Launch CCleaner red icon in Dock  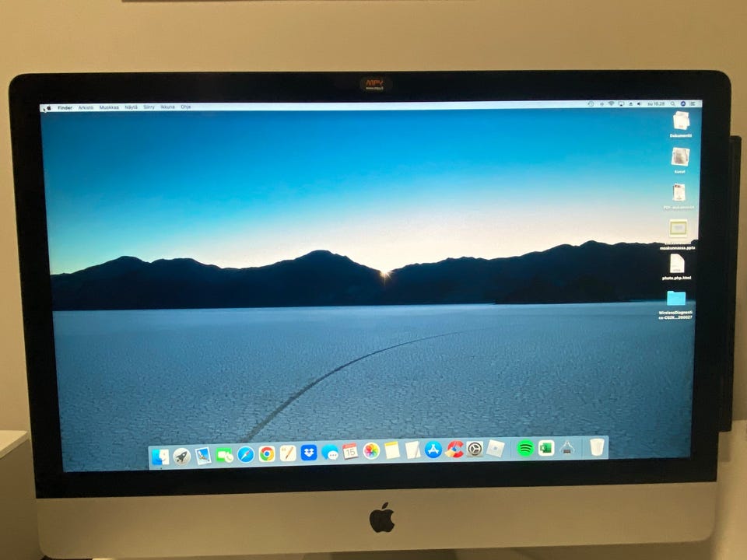[454, 449]
